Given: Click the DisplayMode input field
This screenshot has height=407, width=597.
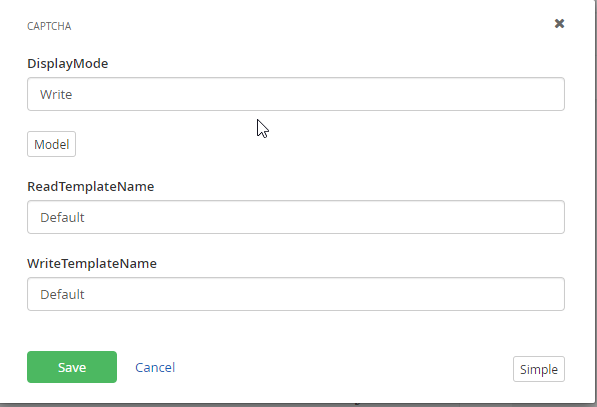Looking at the screenshot, I should click(296, 94).
